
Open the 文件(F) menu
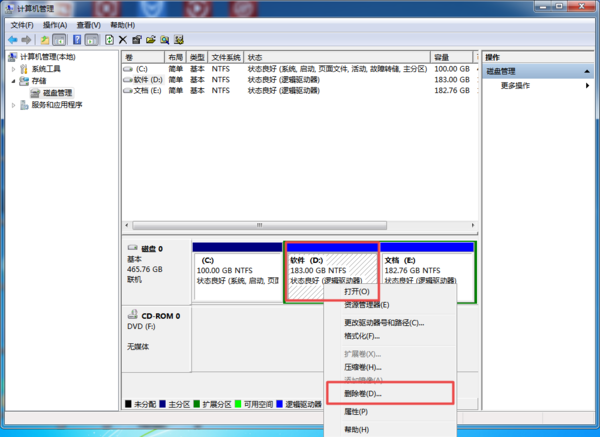[x=22, y=25]
